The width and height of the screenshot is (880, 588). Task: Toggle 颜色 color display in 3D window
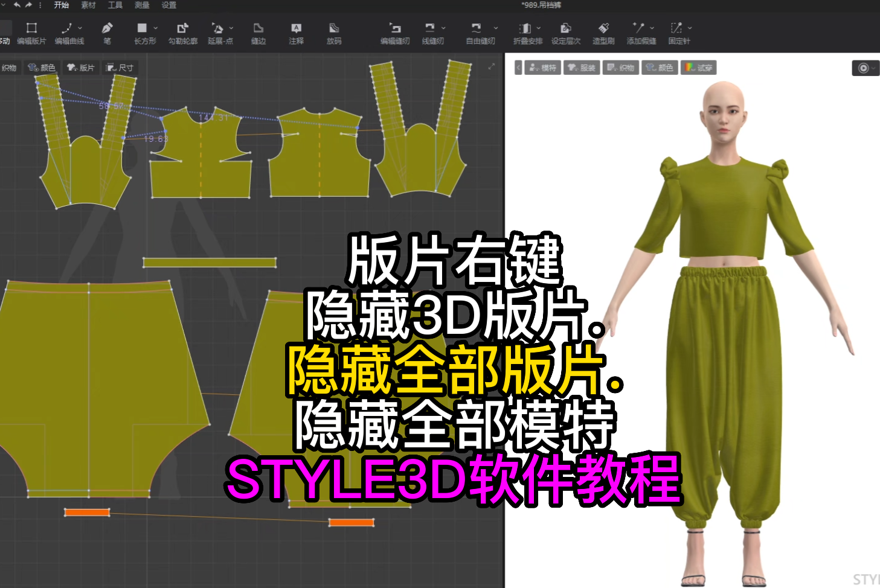click(x=659, y=68)
